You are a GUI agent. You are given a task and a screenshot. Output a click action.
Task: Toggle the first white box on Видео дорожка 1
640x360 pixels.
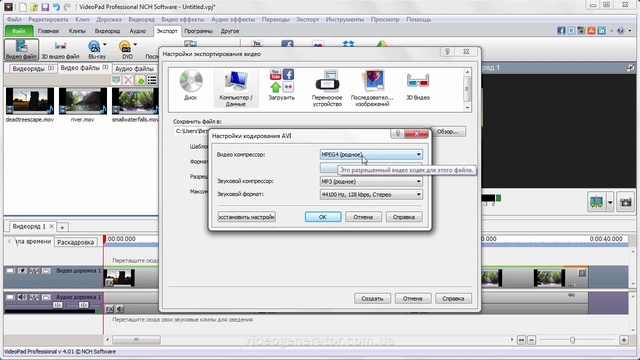click(x=10, y=271)
